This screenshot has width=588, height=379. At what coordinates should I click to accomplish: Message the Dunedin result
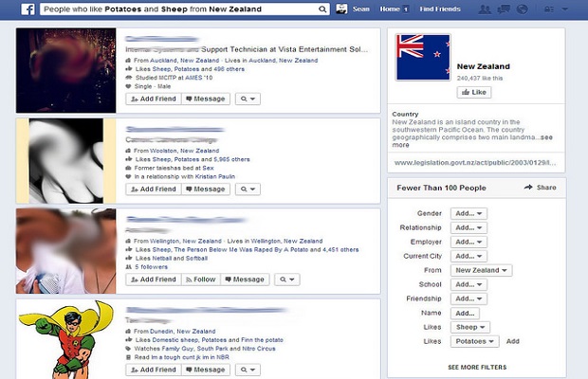[206, 370]
